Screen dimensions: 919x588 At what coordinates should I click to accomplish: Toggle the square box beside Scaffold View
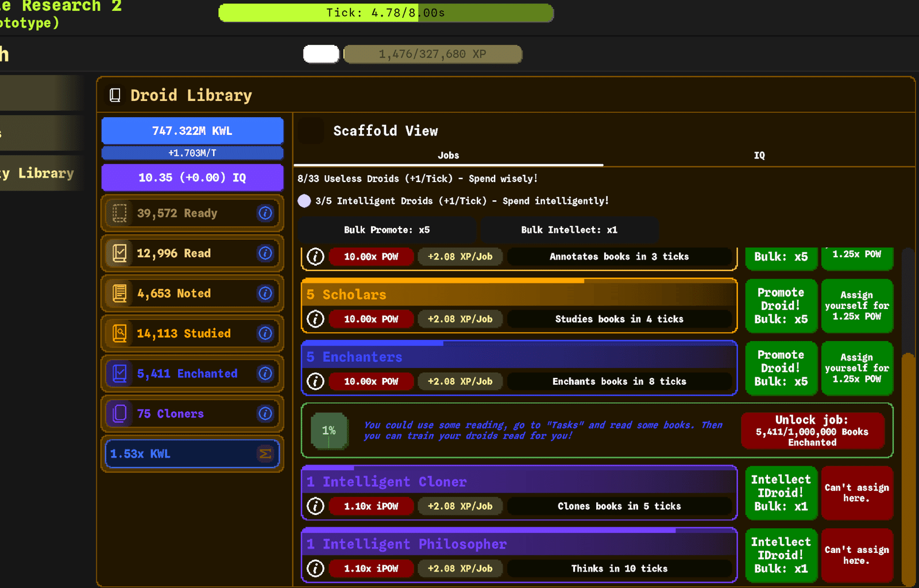pyautogui.click(x=311, y=130)
